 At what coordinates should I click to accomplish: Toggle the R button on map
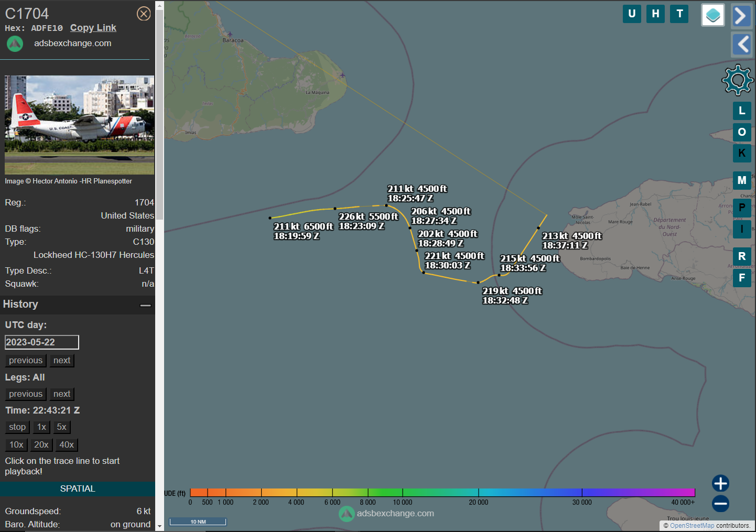click(x=742, y=256)
